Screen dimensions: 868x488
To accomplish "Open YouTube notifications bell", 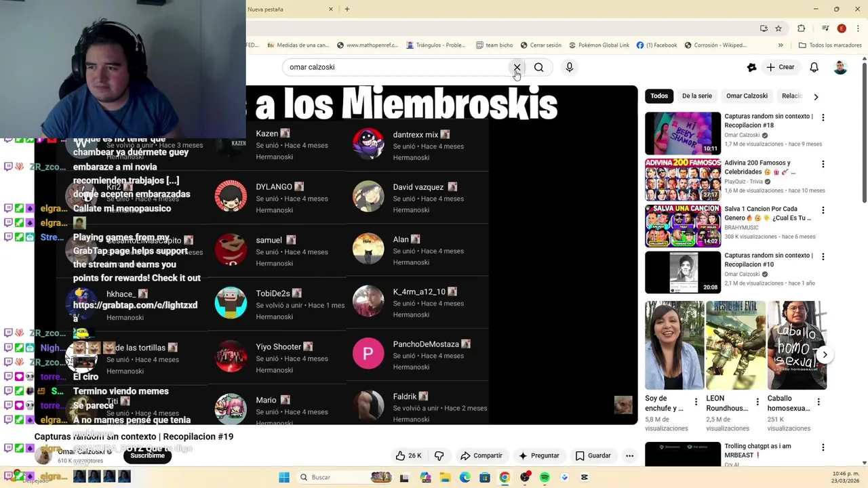I will [x=814, y=67].
